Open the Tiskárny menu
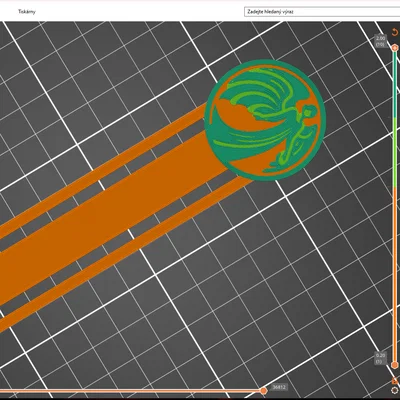Image resolution: width=400 pixels, height=400 pixels. 27,12
